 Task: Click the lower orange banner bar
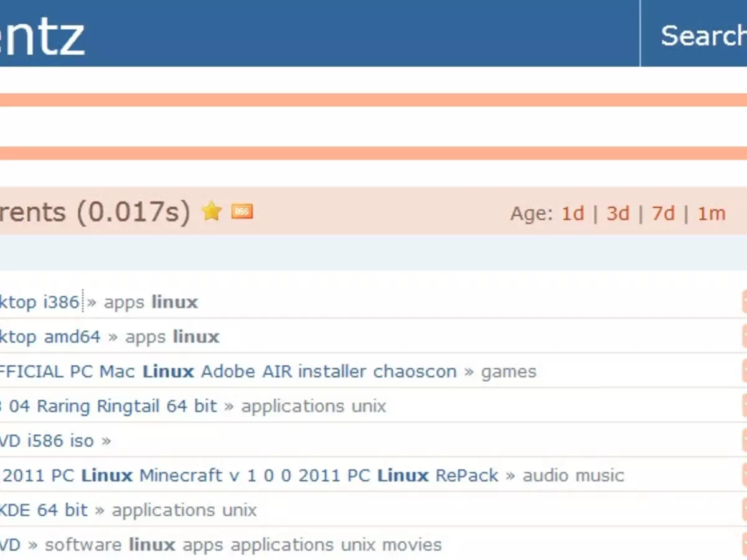coord(374,154)
